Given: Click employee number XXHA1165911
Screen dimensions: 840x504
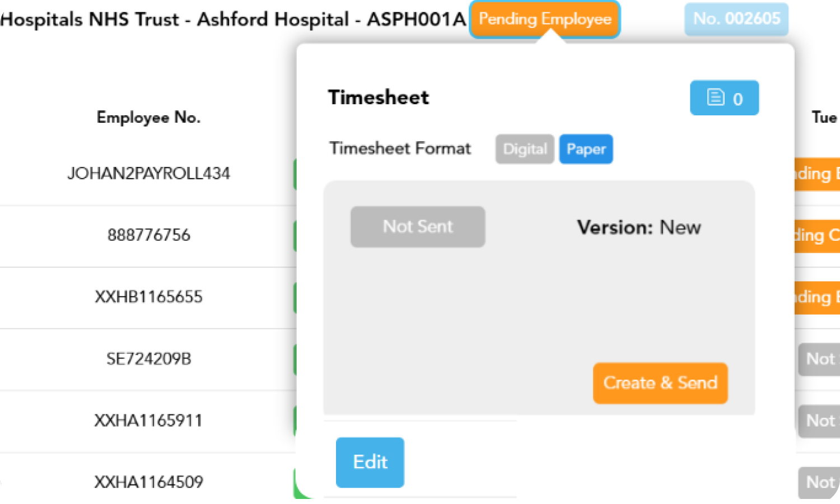Looking at the screenshot, I should 148,421.
